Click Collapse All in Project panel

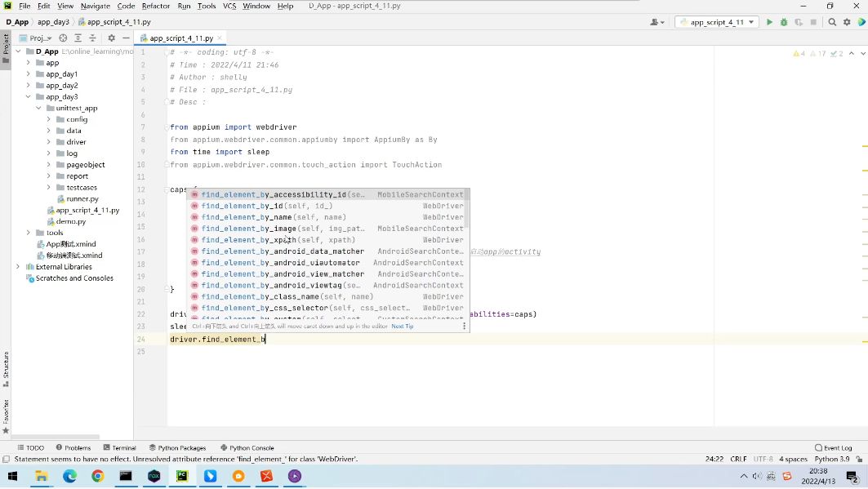(x=92, y=38)
